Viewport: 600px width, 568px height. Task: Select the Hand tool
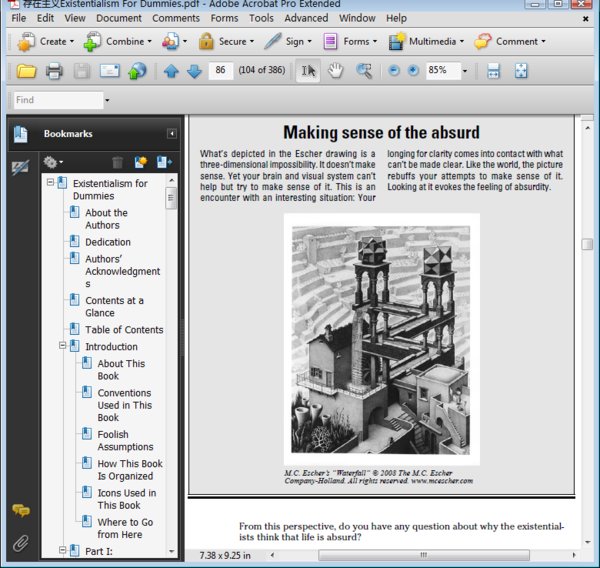(336, 71)
